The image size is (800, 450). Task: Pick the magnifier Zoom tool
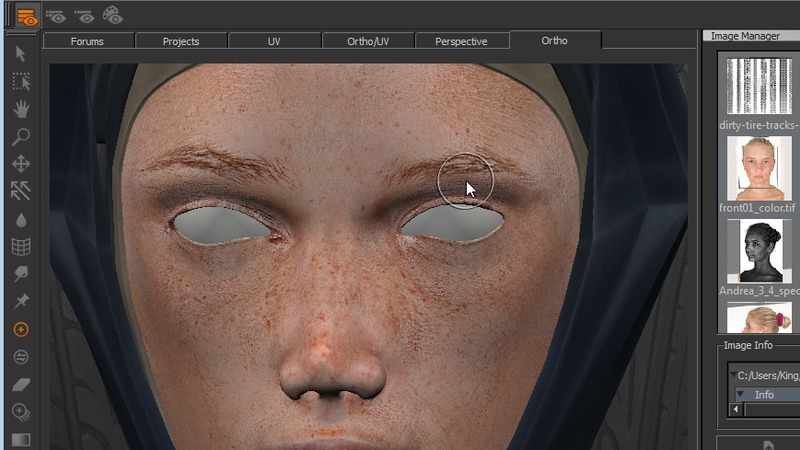click(20, 137)
